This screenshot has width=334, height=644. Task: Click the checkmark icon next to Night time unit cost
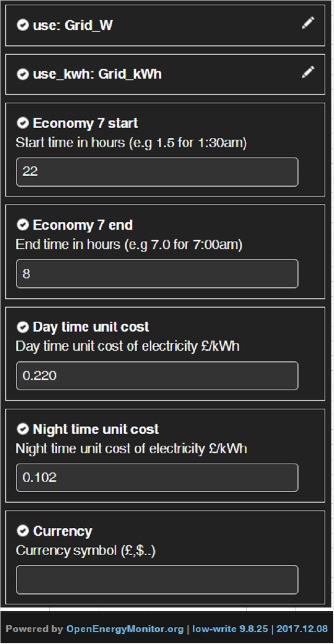pos(22,429)
